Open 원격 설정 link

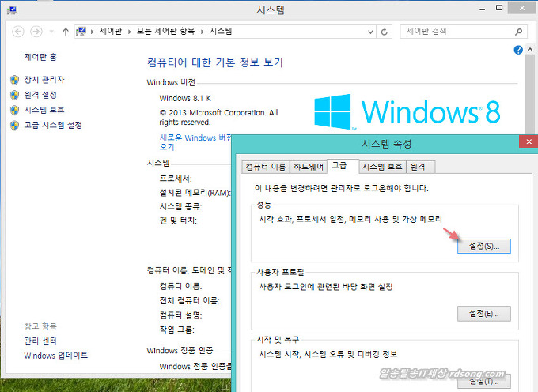tap(40, 95)
